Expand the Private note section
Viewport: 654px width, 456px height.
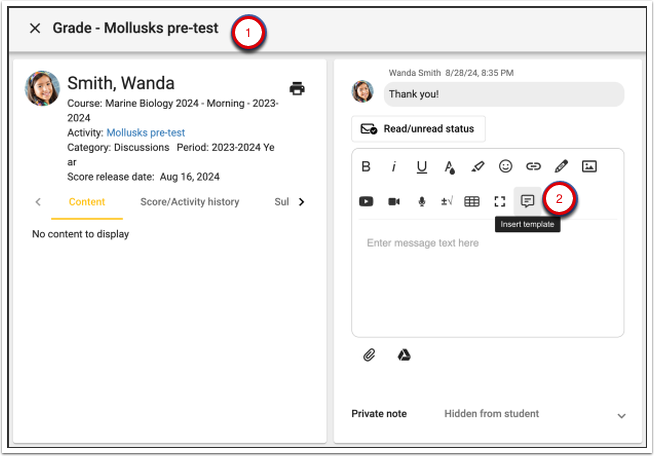(x=621, y=415)
